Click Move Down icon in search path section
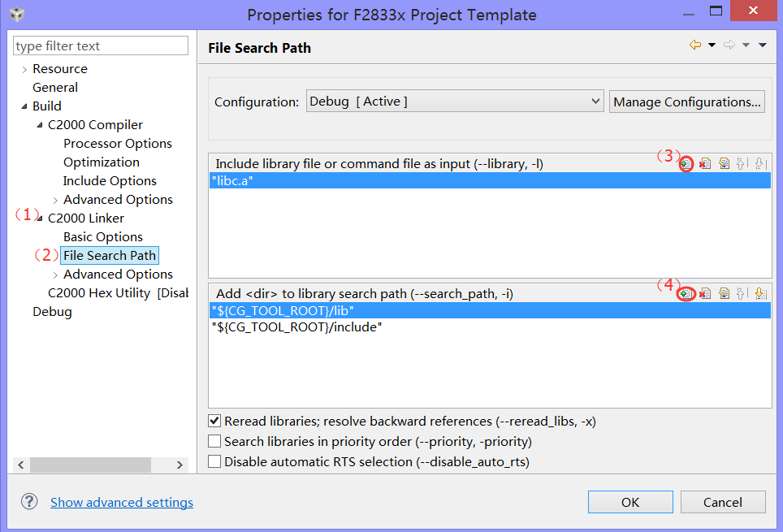 [x=760, y=293]
